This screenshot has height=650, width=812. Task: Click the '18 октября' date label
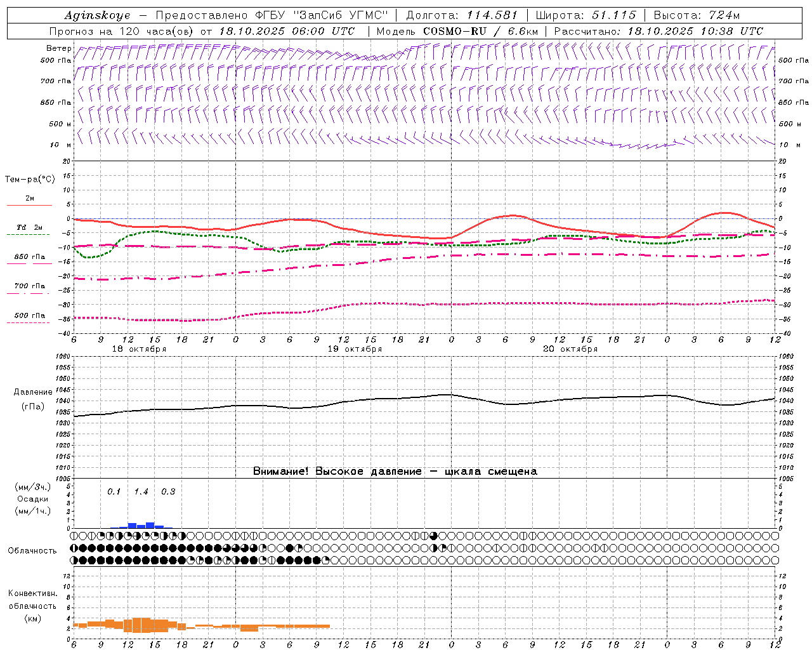click(x=139, y=349)
